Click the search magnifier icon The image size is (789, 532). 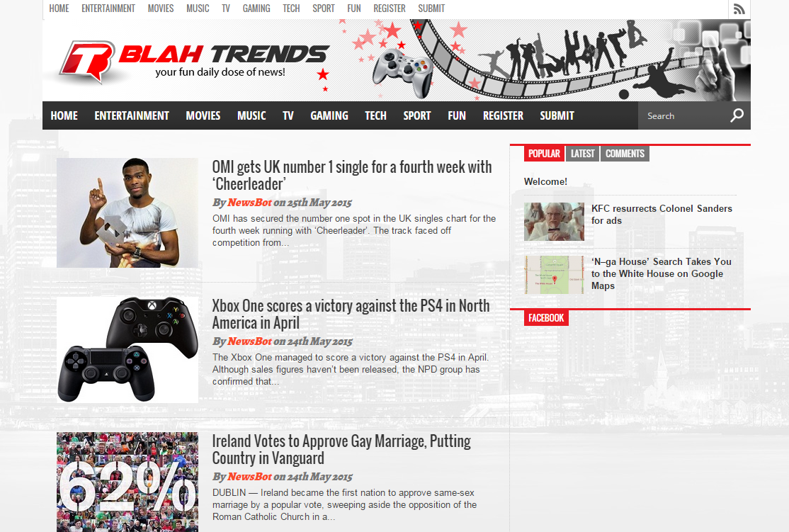(x=737, y=115)
